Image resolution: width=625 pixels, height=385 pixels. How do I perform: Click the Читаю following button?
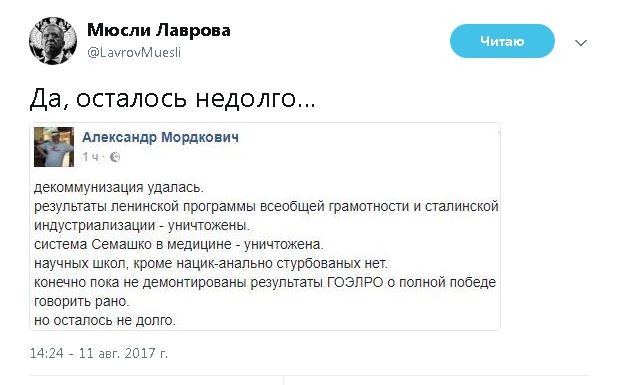click(502, 41)
